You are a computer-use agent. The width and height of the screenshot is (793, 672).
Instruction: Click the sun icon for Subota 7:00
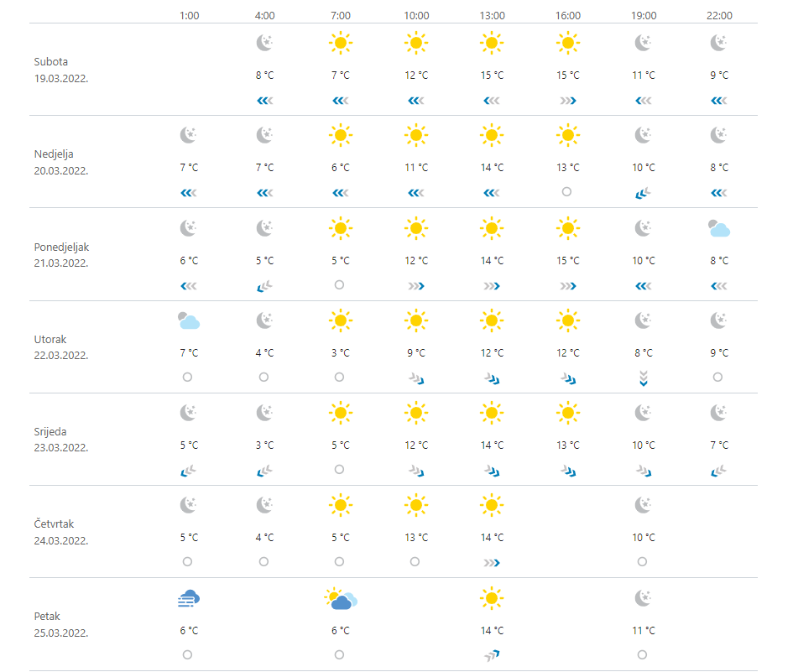click(340, 43)
